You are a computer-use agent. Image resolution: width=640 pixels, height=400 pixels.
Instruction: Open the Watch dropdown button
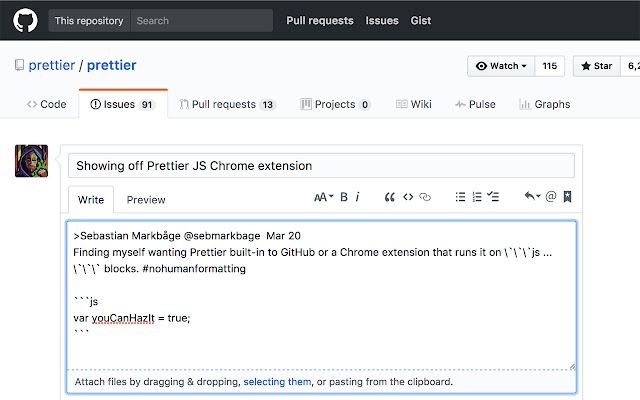[501, 66]
